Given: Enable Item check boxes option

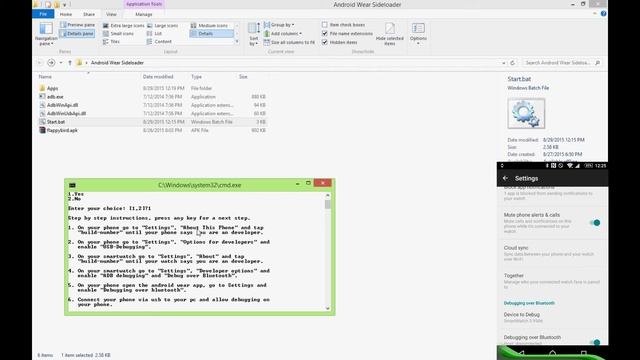Looking at the screenshot, I should [x=343, y=25].
